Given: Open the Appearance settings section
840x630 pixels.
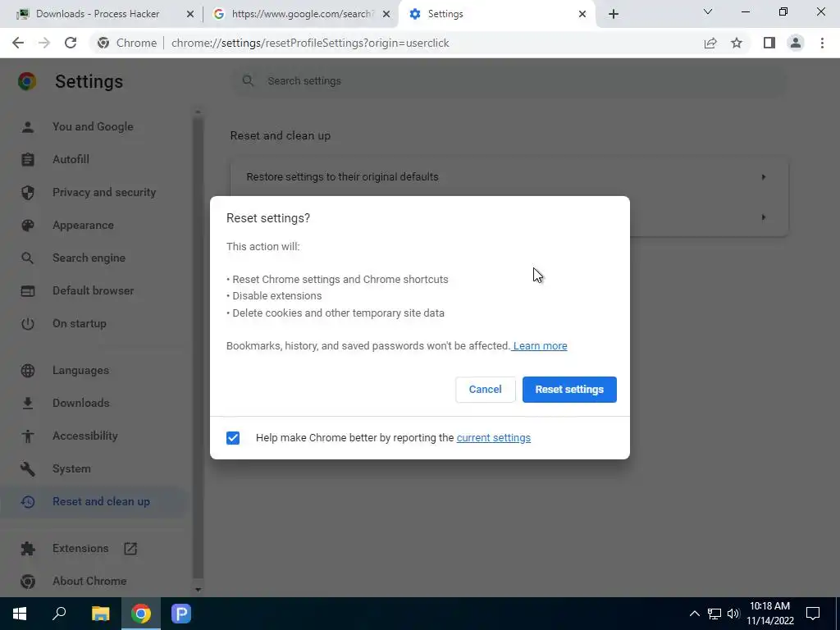Looking at the screenshot, I should [x=83, y=225].
